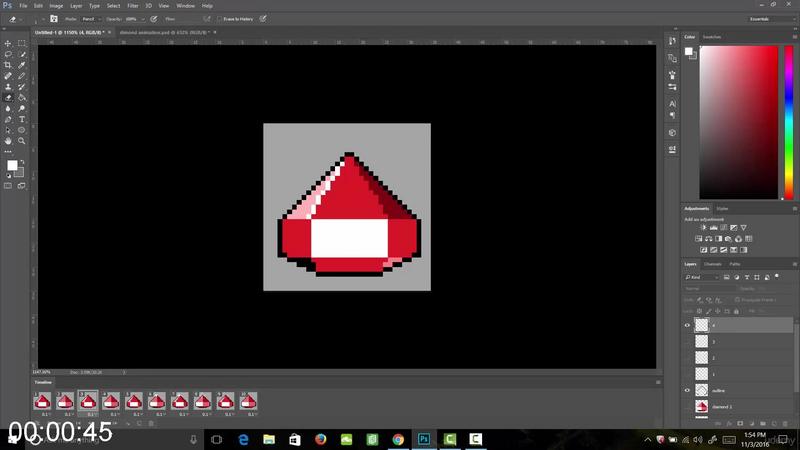The width and height of the screenshot is (800, 450).
Task: Toggle the pixel layer filter icon
Action: (x=727, y=277)
